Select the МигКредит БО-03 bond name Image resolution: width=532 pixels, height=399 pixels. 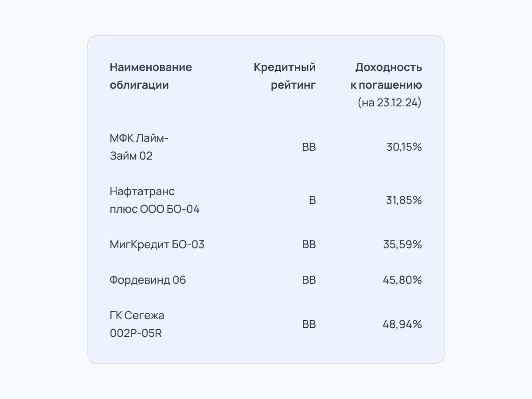point(157,245)
